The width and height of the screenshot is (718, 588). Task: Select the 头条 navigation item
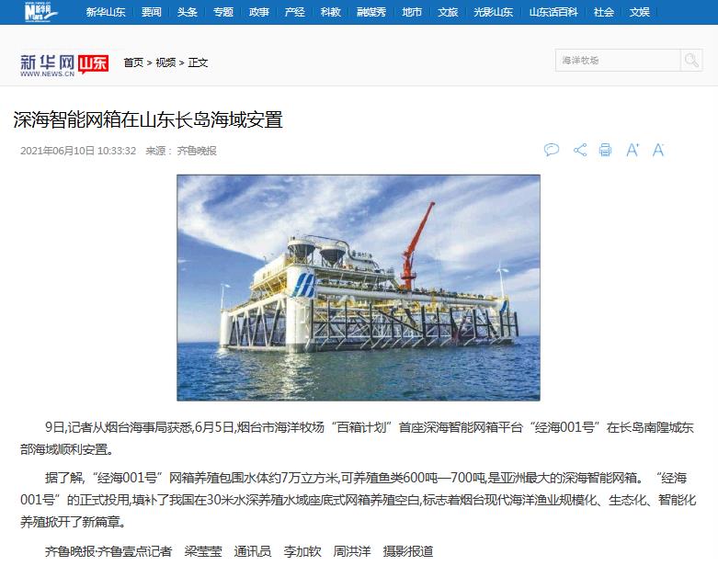[x=187, y=12]
